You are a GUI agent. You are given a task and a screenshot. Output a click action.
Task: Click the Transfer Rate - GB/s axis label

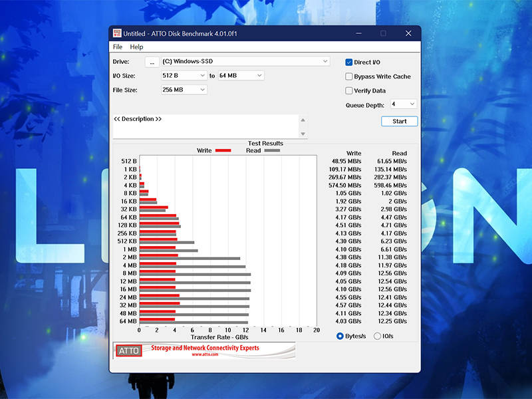(x=219, y=337)
